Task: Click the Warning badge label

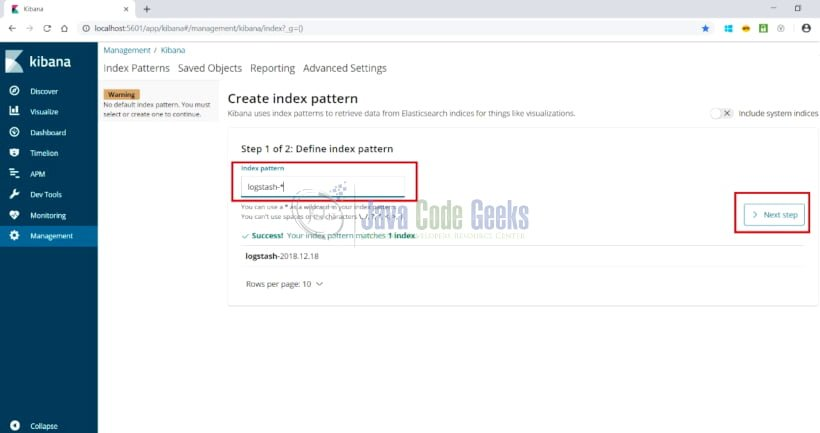Action: click(x=121, y=95)
